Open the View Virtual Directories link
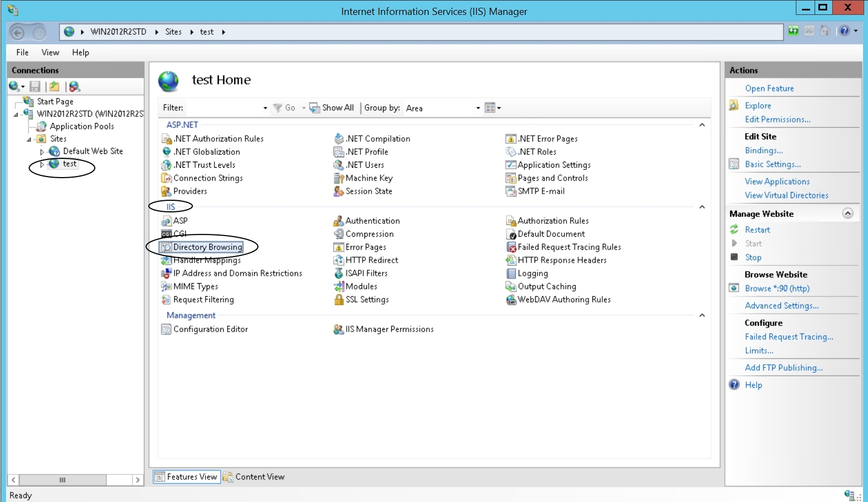This screenshot has height=502, width=868. 786,195
